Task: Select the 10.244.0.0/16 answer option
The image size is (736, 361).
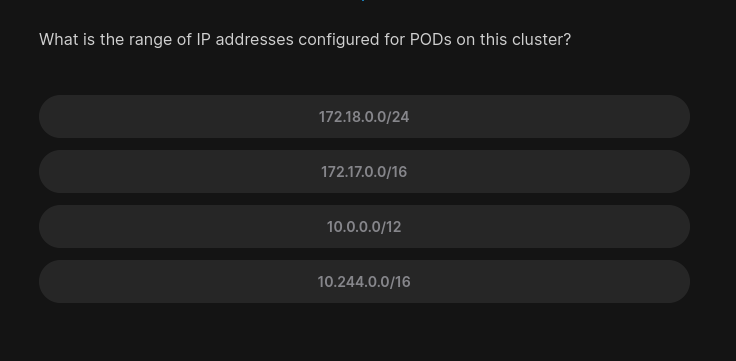Action: pyautogui.click(x=364, y=281)
